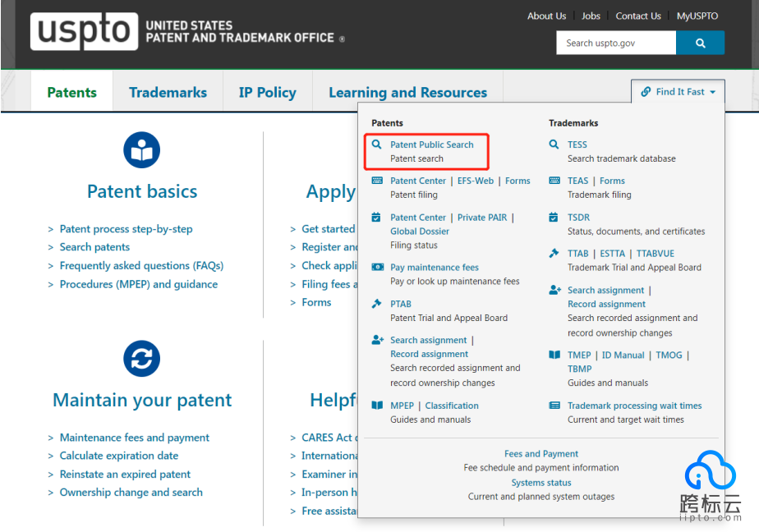Open MyUSPTO in the top bar
This screenshot has width=759, height=532.
tap(697, 16)
